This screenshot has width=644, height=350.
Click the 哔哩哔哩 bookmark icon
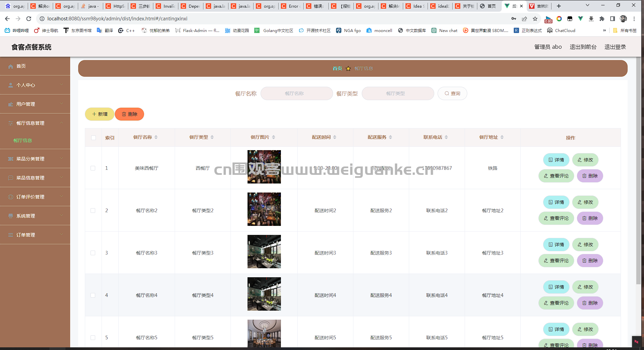pyautogui.click(x=7, y=30)
